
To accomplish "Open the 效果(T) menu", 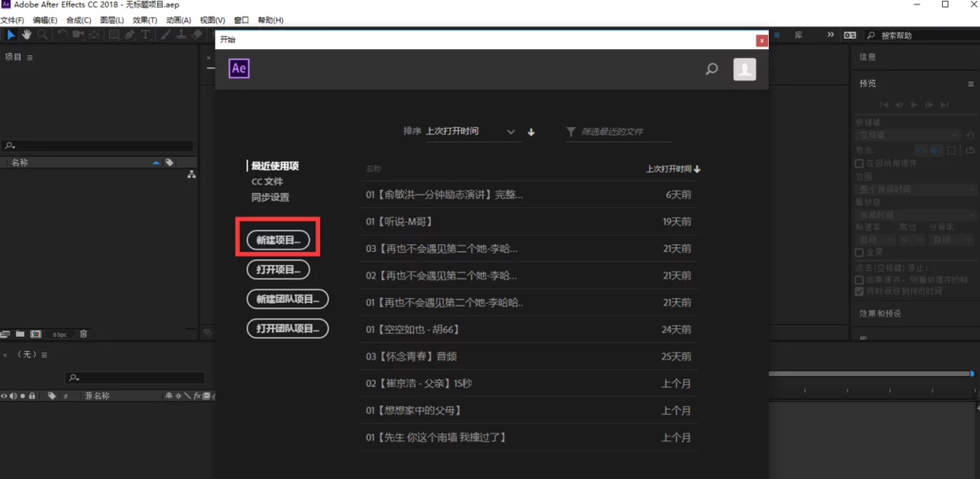I will pyautogui.click(x=145, y=20).
